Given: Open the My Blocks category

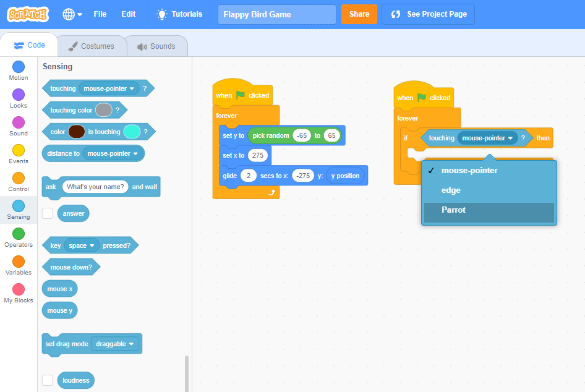Looking at the screenshot, I should 19,289.
